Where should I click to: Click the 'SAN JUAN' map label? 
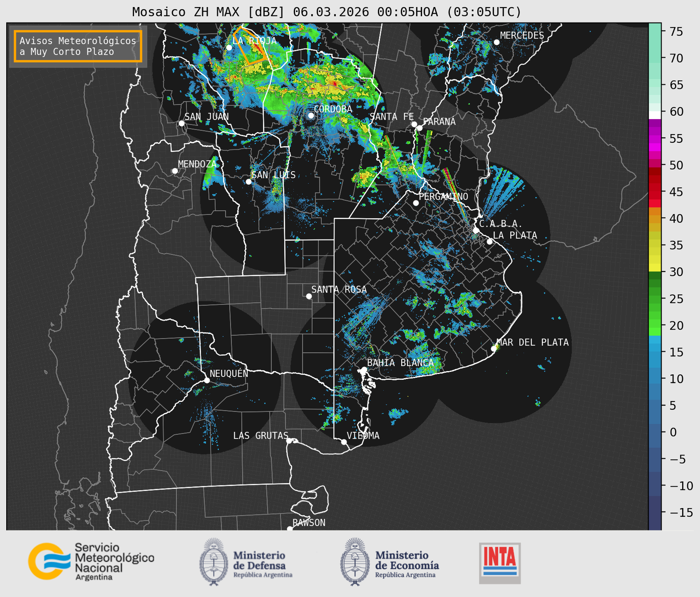tap(207, 117)
